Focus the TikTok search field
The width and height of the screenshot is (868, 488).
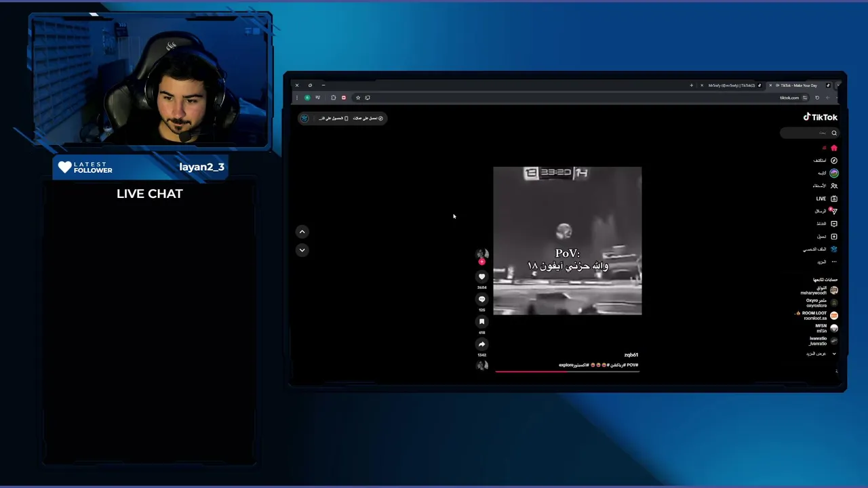pyautogui.click(x=809, y=133)
